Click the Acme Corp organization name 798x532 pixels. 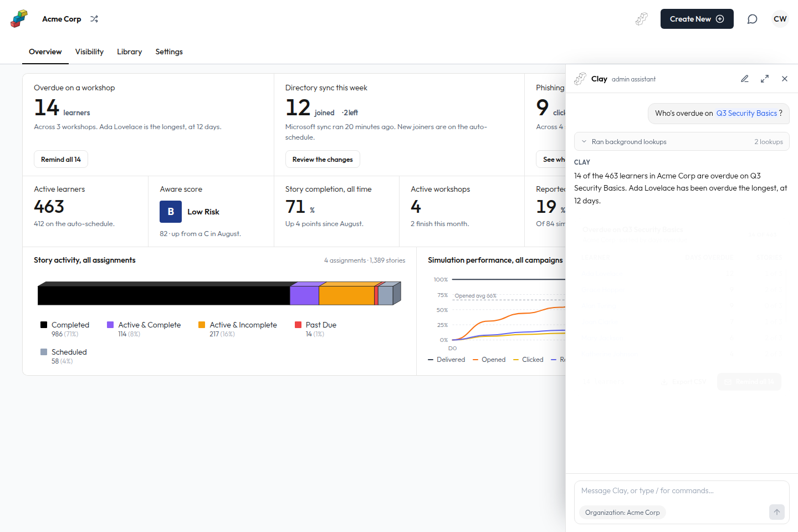tap(62, 19)
